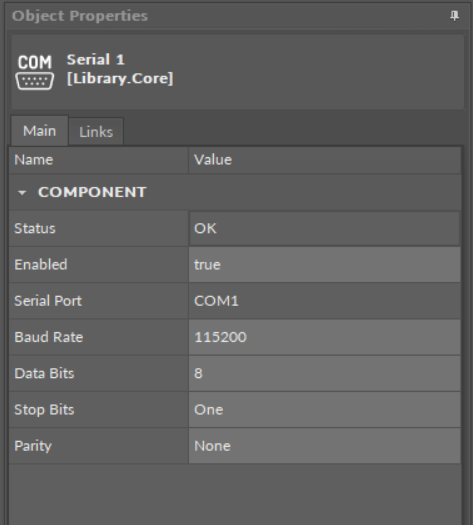The width and height of the screenshot is (473, 525).
Task: Click the [Library.Core] label text
Action: coord(120,79)
